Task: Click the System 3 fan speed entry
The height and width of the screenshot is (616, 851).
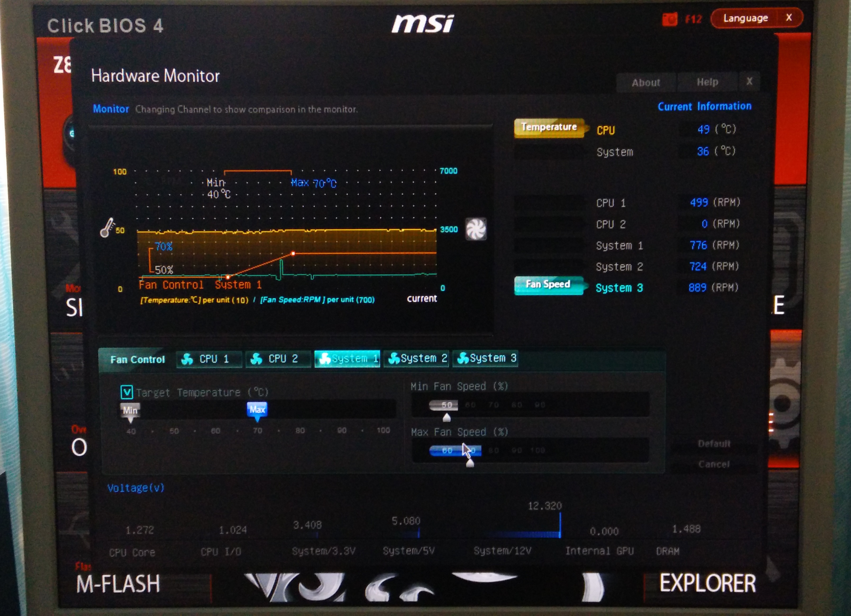Action: tap(619, 288)
